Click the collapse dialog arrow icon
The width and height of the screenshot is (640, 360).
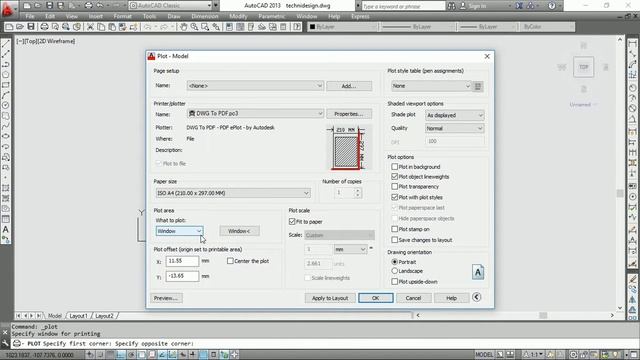click(476, 297)
